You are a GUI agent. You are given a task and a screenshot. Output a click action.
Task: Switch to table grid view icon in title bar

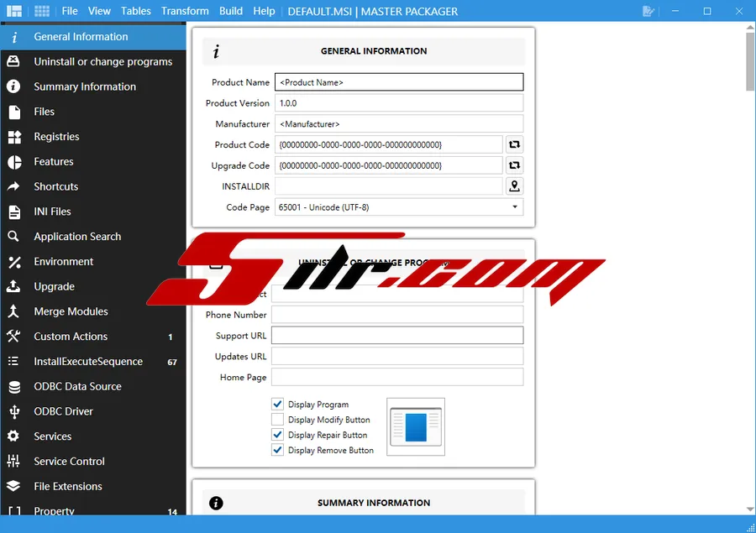[42, 11]
